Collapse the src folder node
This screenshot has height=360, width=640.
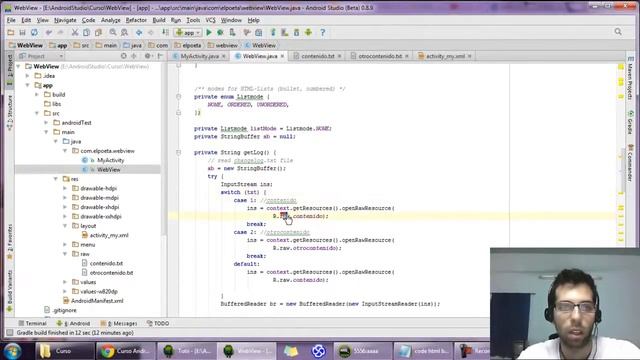(37, 113)
